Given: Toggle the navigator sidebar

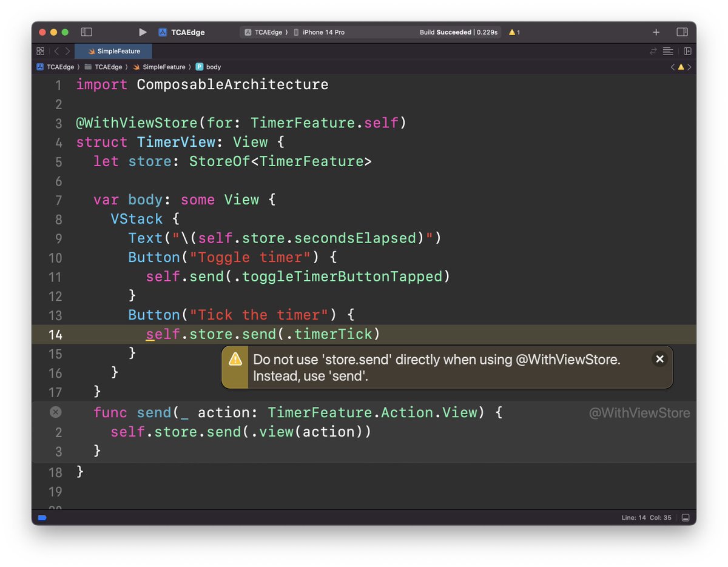Looking at the screenshot, I should point(86,32).
